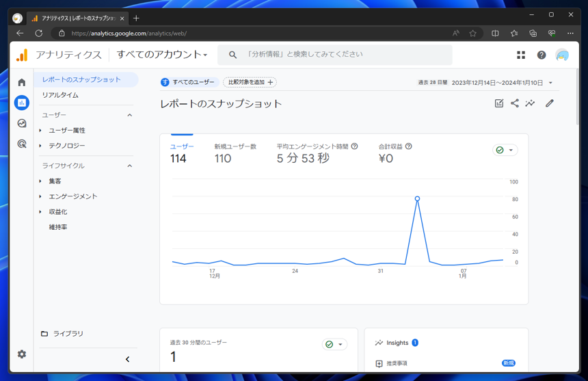Open browser collections icon
The height and width of the screenshot is (381, 588).
533,34
